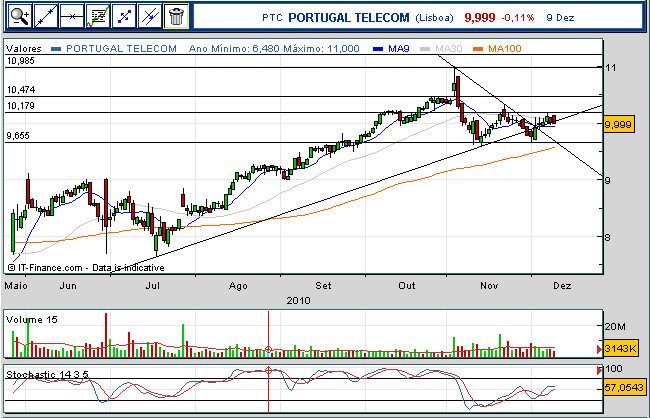Select the parallel line drawing tool
Viewport: 650px width, 418px height.
150,16
